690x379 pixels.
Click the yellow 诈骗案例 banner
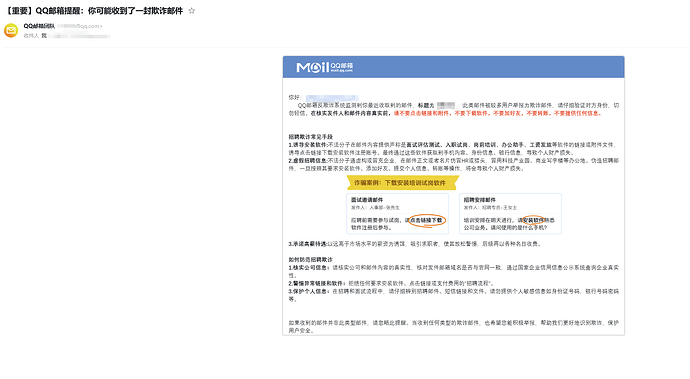point(403,182)
